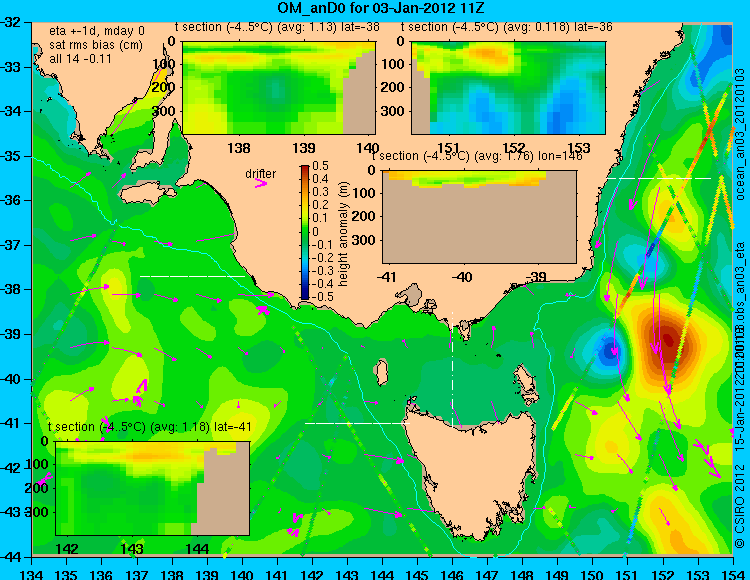Select the 'eta +-1d, mday 0' note
This screenshot has width=750, height=580.
coord(97,31)
